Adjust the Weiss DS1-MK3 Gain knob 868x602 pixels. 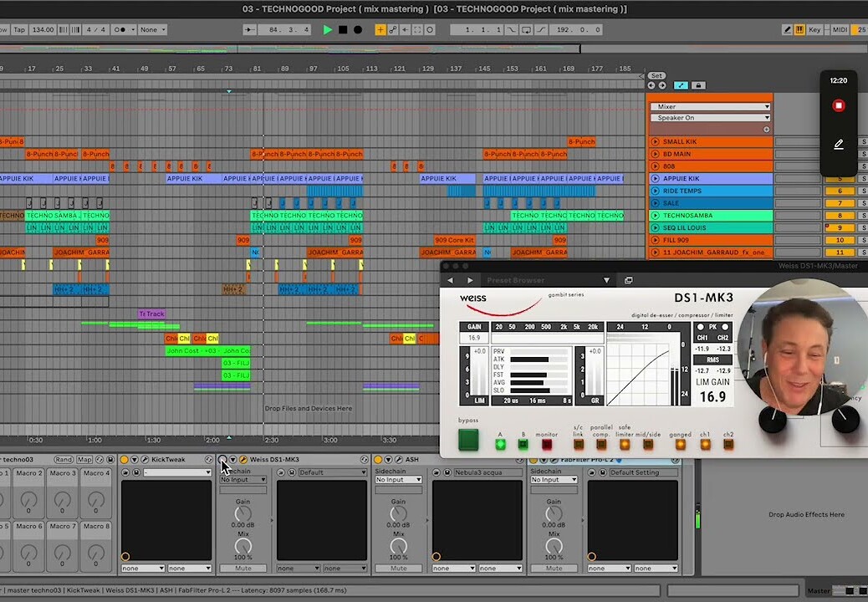[x=243, y=513]
